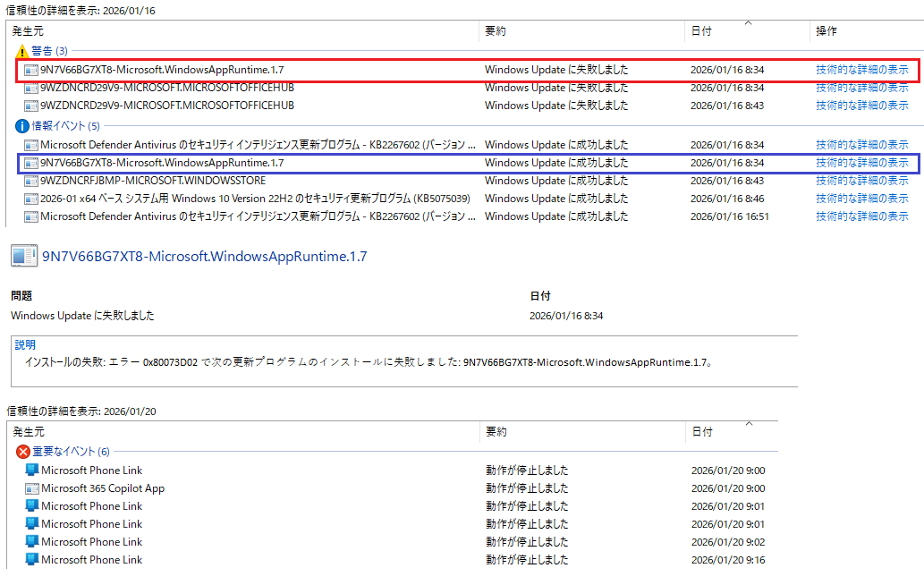Click the error 0x80073D02 description text

pyautogui.click(x=369, y=362)
